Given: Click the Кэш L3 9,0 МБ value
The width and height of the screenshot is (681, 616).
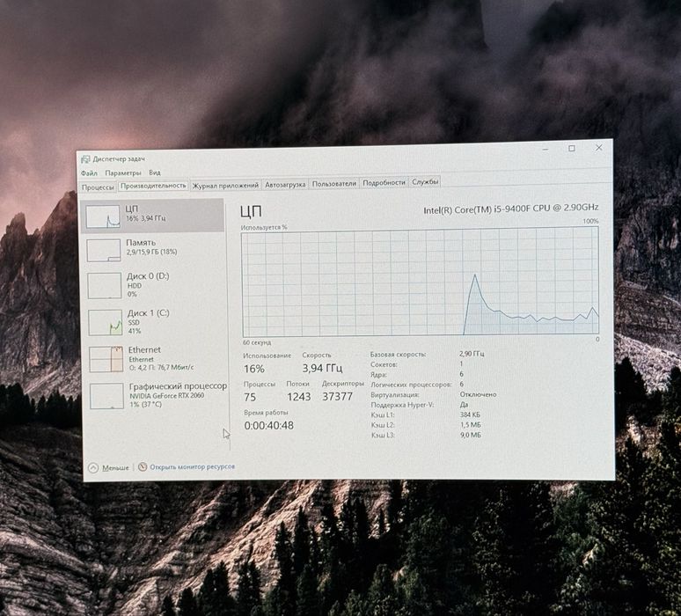Looking at the screenshot, I should pyautogui.click(x=471, y=435).
